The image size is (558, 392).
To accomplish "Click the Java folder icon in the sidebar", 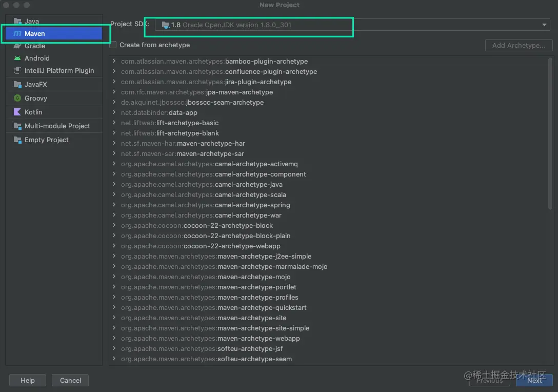I will pos(17,21).
